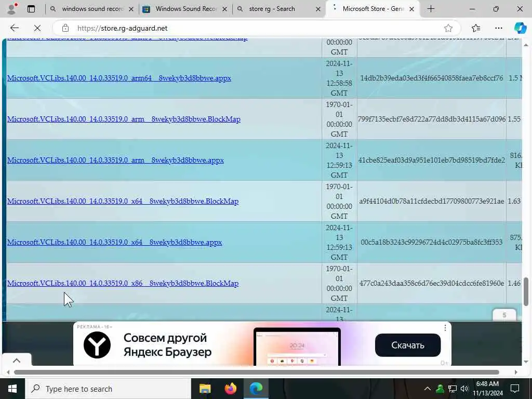This screenshot has height=399, width=532.
Task: Download VCLibs x64 .appx file
Action: point(115,242)
